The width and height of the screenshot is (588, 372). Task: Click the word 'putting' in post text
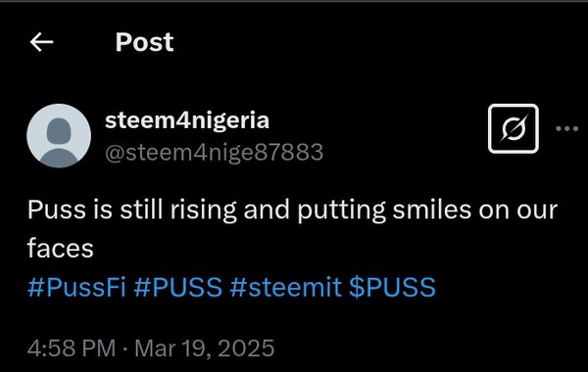coord(341,209)
